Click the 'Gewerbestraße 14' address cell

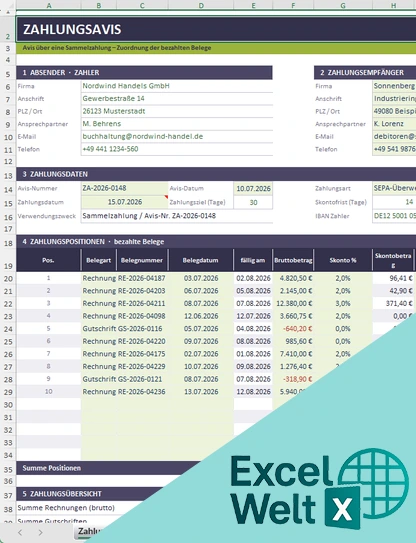click(x=177, y=99)
